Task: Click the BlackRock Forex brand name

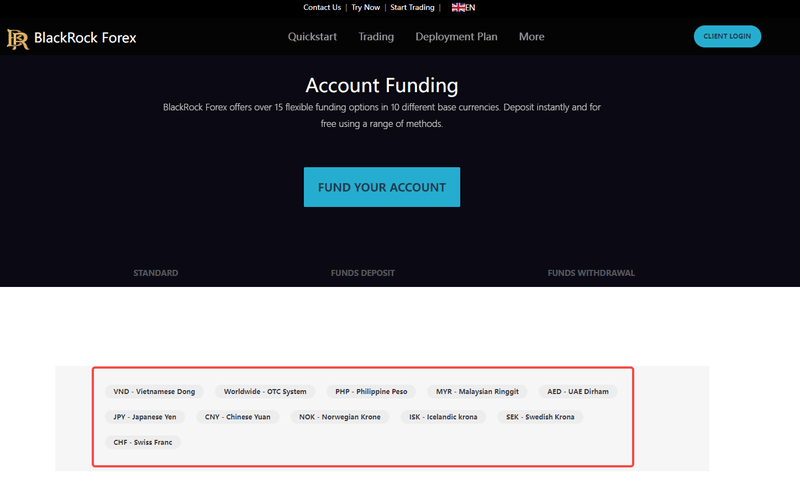Action: coord(85,38)
